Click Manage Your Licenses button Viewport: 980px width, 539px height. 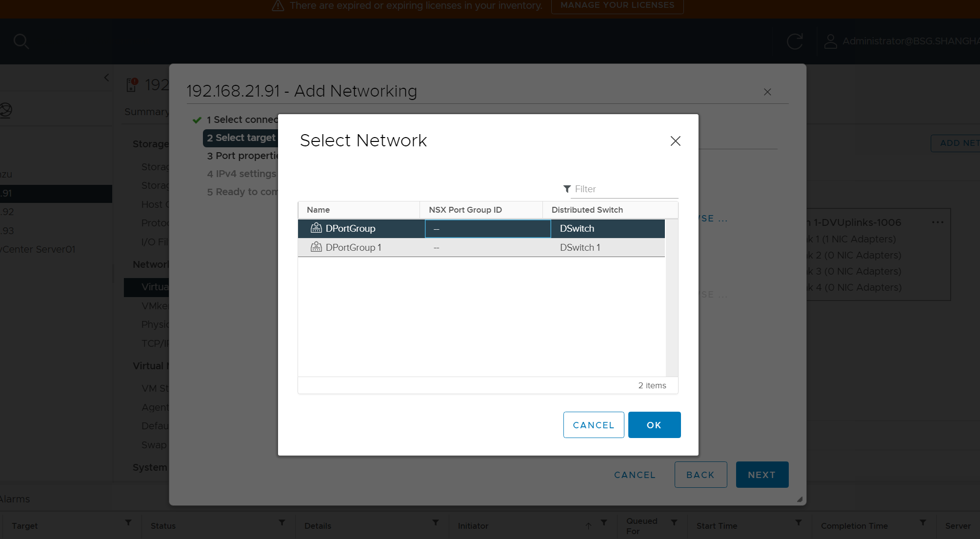coord(617,6)
